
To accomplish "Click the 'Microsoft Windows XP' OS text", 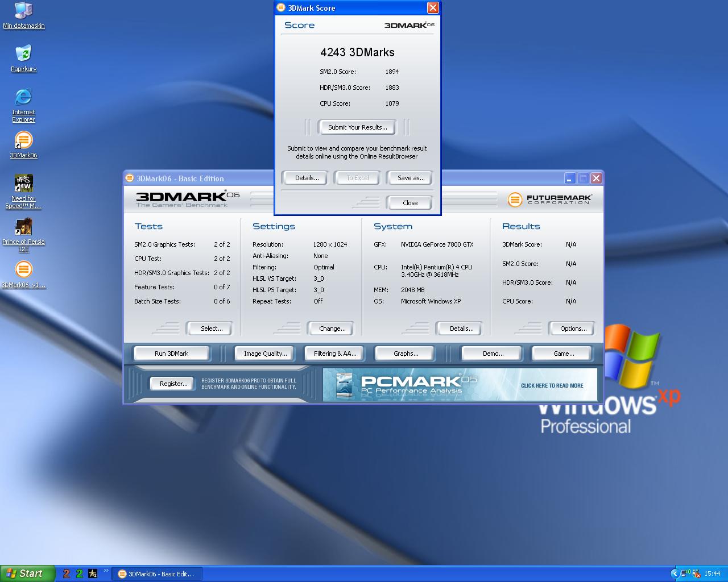I will coord(431,301).
